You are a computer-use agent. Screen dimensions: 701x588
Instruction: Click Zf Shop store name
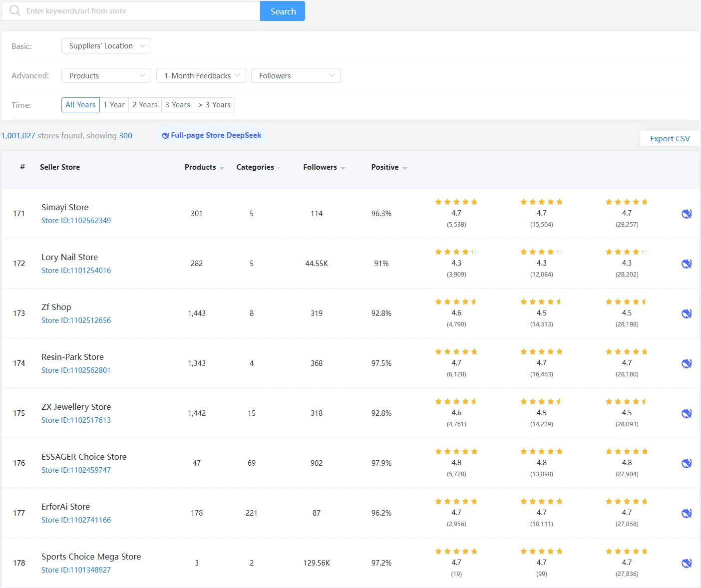click(x=56, y=307)
